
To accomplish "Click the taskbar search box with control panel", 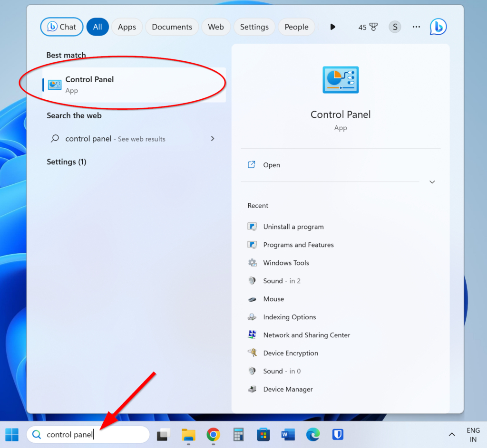I will (88, 434).
